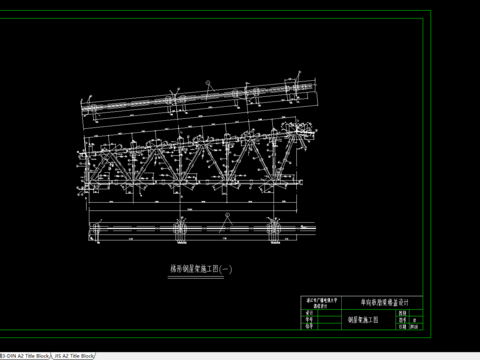Select the 钢屋架施工图 cell in title block
This screenshot has height=360, width=480.
pyautogui.click(x=363, y=320)
